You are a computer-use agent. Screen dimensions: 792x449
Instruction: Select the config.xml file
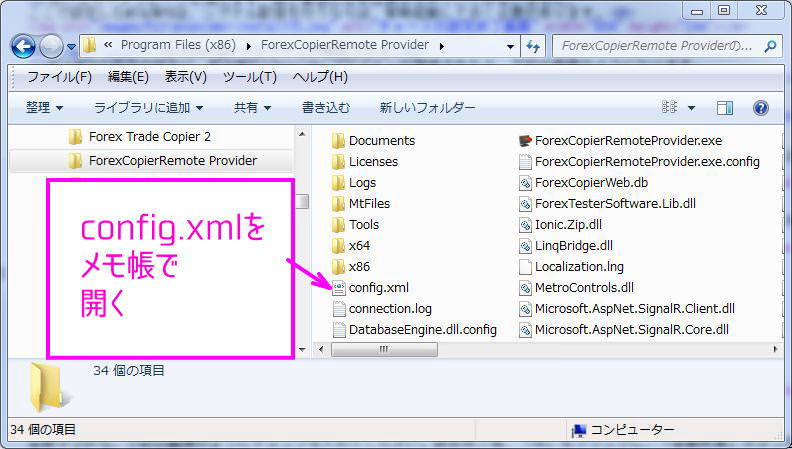370,288
